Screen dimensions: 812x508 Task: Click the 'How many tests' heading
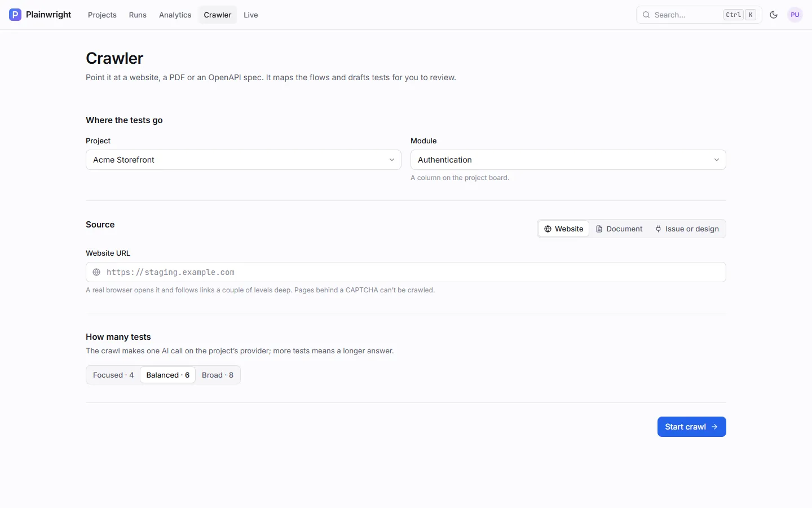[118, 337]
